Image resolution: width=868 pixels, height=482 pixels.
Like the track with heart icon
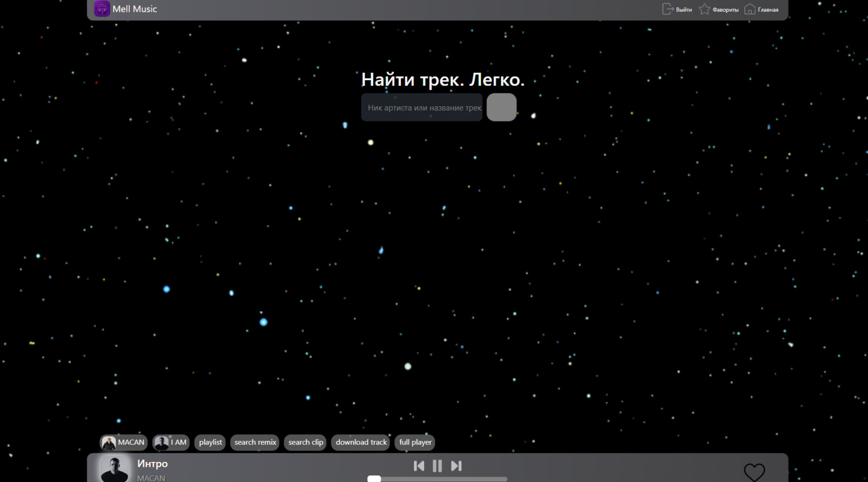(754, 472)
